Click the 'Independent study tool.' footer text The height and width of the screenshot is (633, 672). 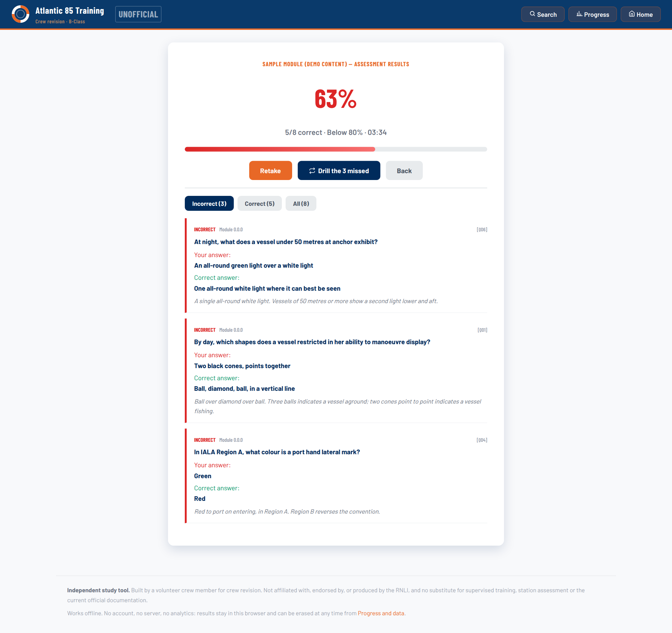[x=98, y=590]
